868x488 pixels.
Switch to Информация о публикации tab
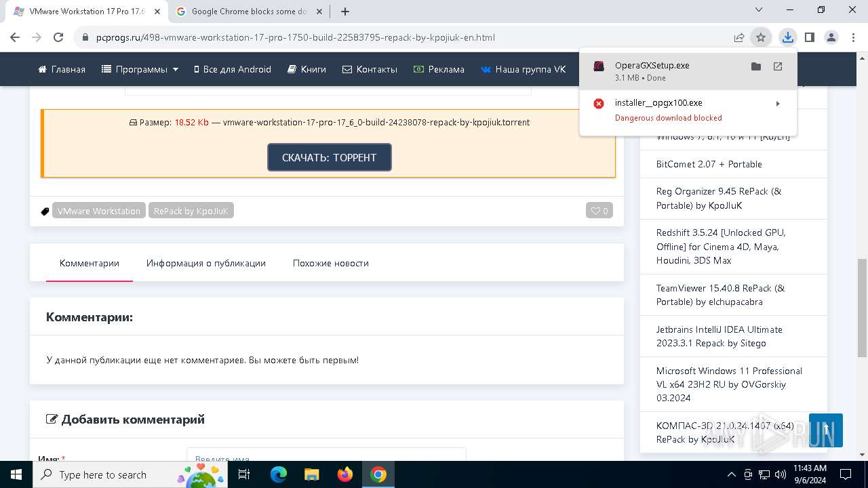pos(206,263)
